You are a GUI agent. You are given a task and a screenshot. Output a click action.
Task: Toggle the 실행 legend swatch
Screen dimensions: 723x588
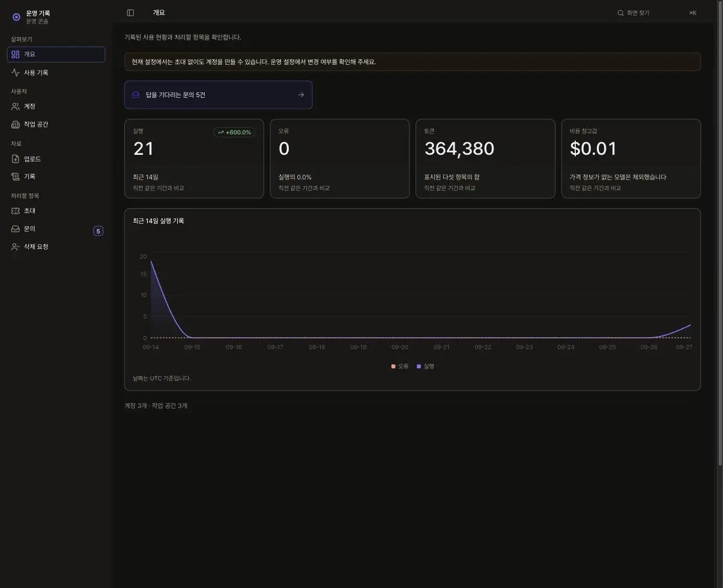[x=419, y=367]
